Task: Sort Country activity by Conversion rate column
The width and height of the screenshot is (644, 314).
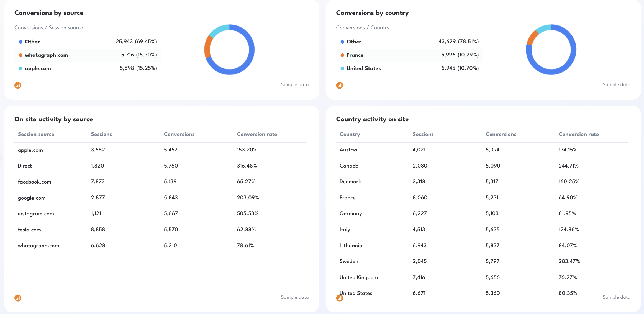Action: pyautogui.click(x=578, y=134)
